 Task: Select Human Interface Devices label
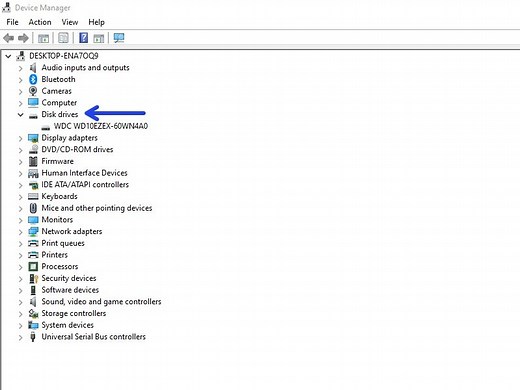click(x=84, y=173)
